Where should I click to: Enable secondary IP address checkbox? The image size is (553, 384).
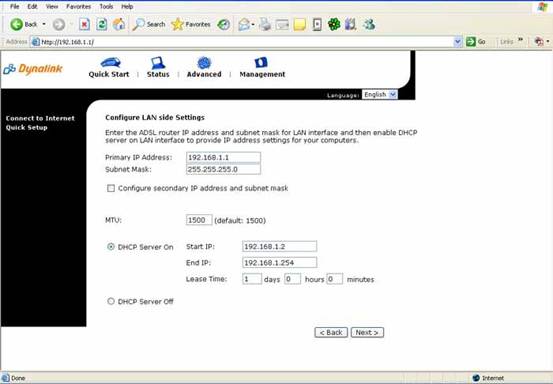111,188
